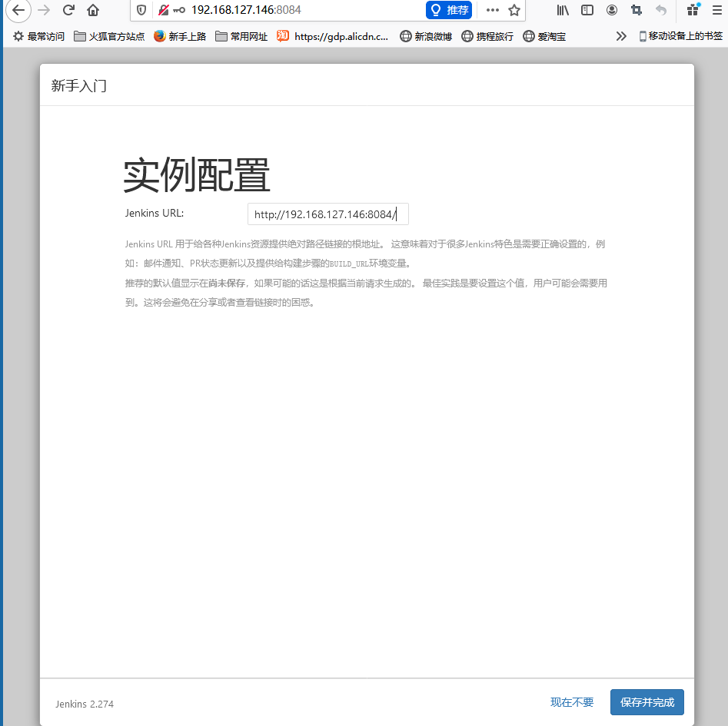Click the blue 推荐 button in the address bar
This screenshot has width=728, height=726.
point(449,11)
